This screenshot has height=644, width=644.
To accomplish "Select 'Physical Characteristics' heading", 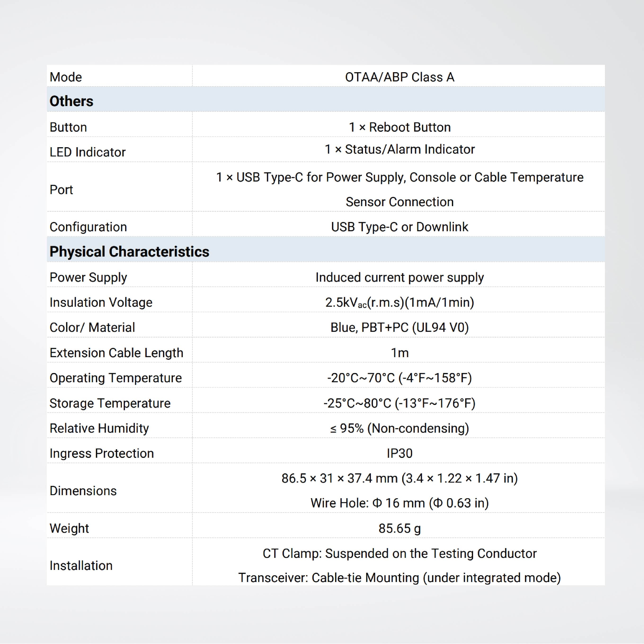I will 129,252.
